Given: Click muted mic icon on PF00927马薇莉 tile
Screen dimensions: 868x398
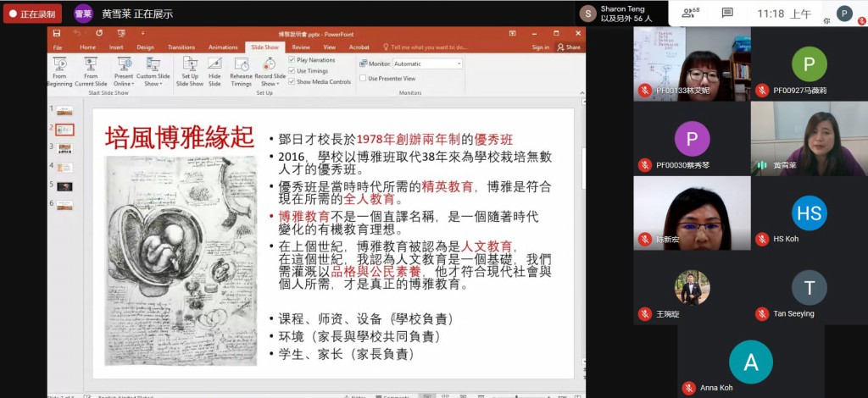Looking at the screenshot, I should pyautogui.click(x=762, y=90).
